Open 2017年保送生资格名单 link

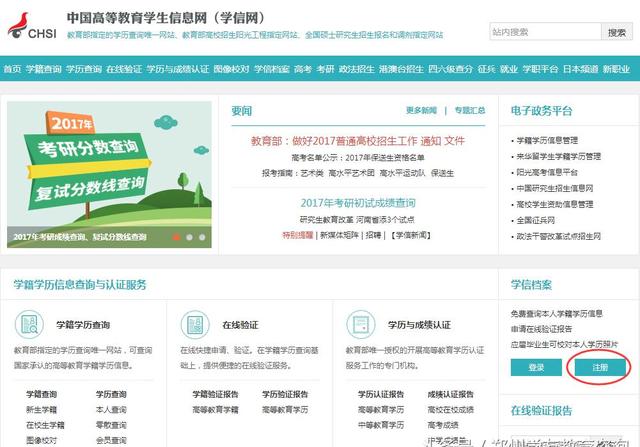[385, 158]
